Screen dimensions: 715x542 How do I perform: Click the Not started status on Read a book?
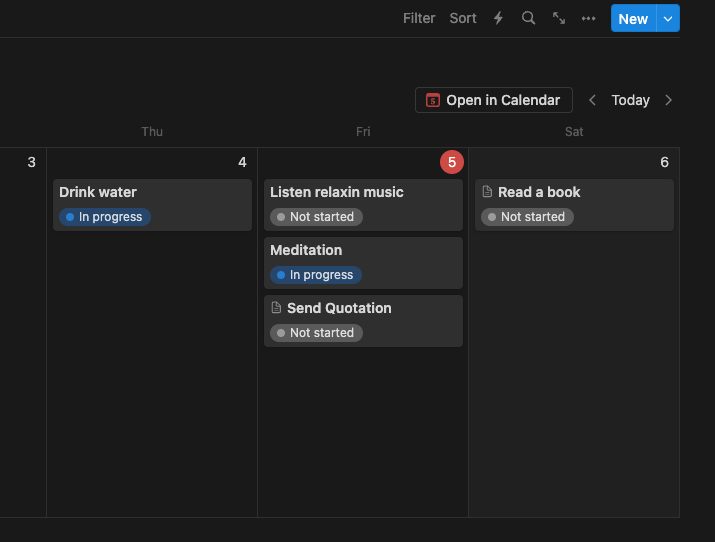pos(527,217)
